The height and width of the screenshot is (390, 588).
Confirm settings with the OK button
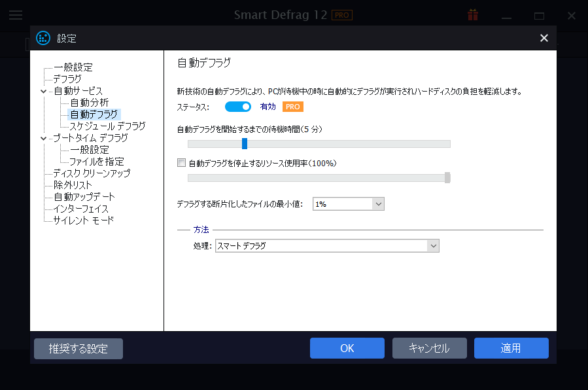[347, 348]
